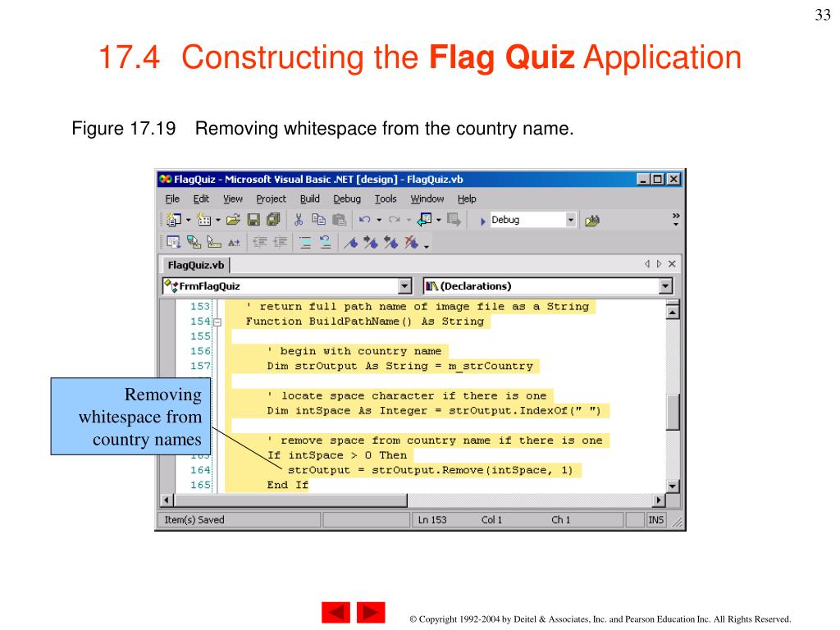Go to next slide red arrow
Screen dimensions: 840x630
click(x=371, y=612)
